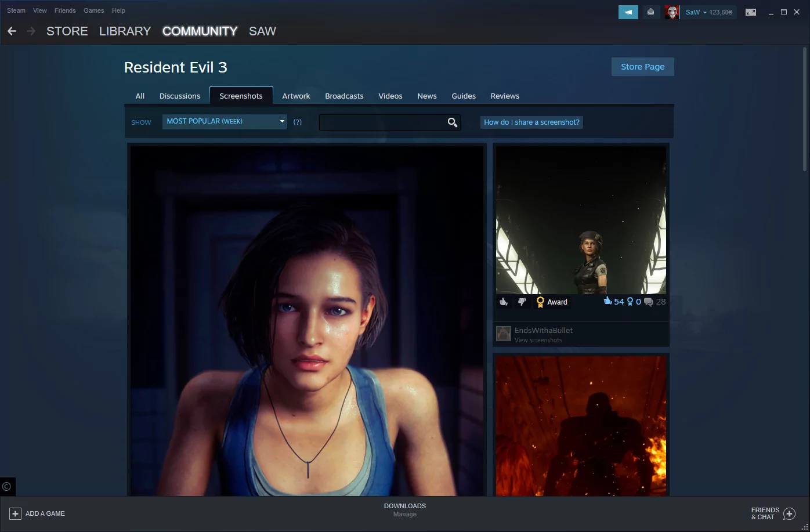Open EndsWithaBullet's profile name link

544,330
